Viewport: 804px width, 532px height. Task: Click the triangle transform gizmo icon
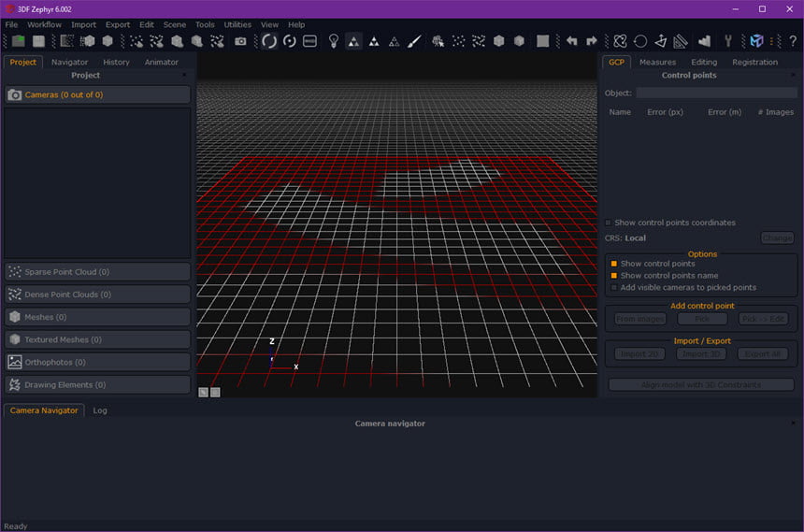[x=660, y=41]
